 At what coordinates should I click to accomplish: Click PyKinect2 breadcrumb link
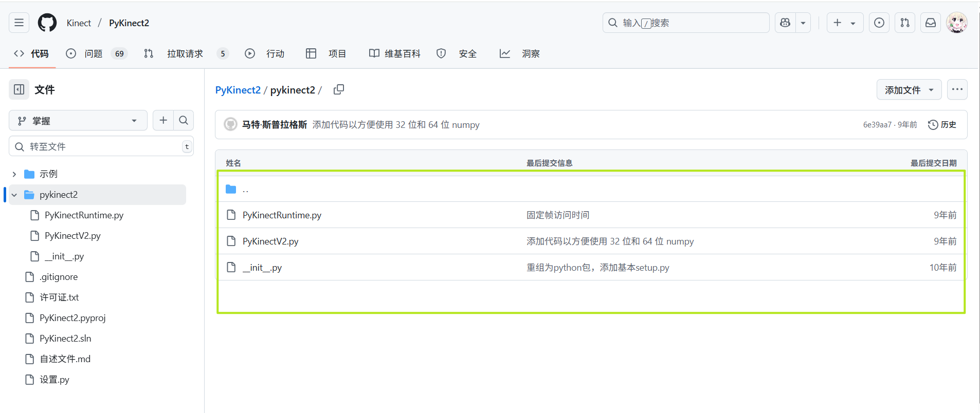238,90
